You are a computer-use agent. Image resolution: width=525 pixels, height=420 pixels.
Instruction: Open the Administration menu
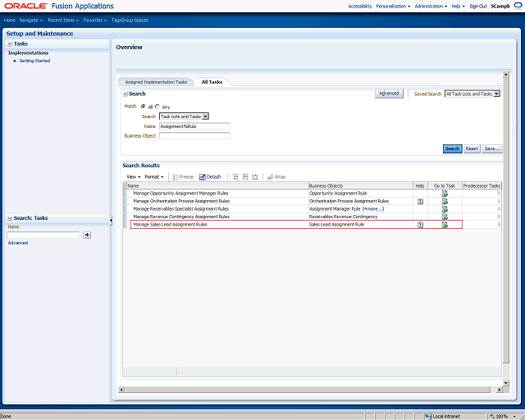(431, 6)
